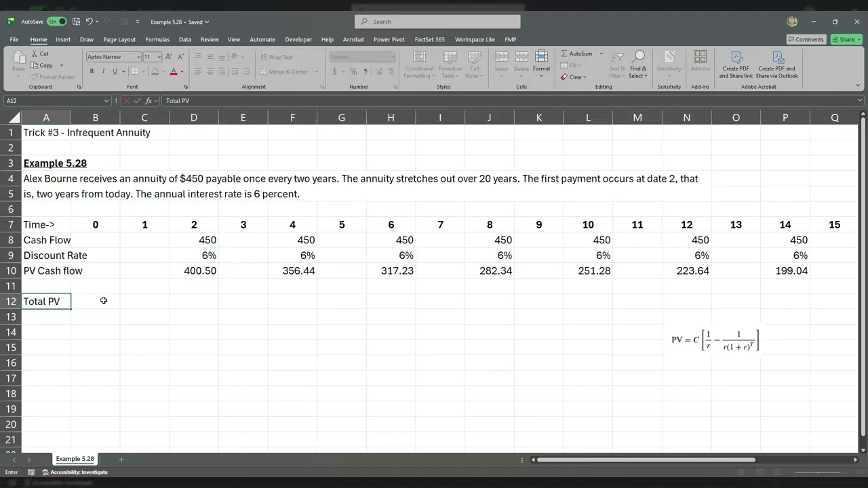Switch to the Data tab

[184, 39]
